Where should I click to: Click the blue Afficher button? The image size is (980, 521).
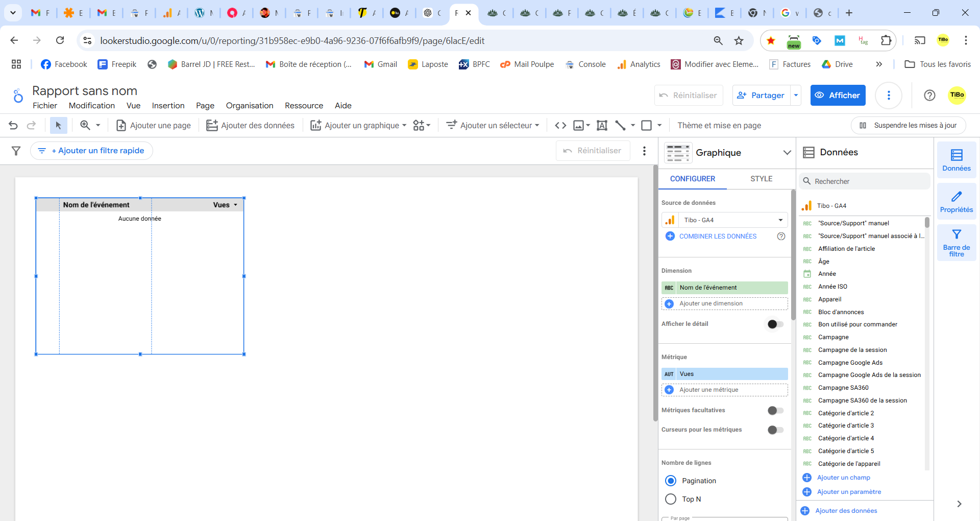pos(838,96)
